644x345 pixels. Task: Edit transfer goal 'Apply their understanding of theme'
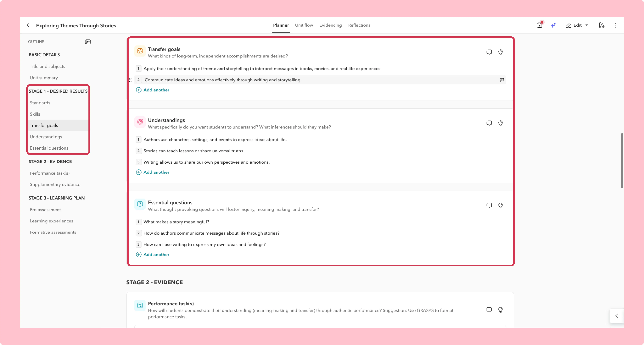coord(262,69)
